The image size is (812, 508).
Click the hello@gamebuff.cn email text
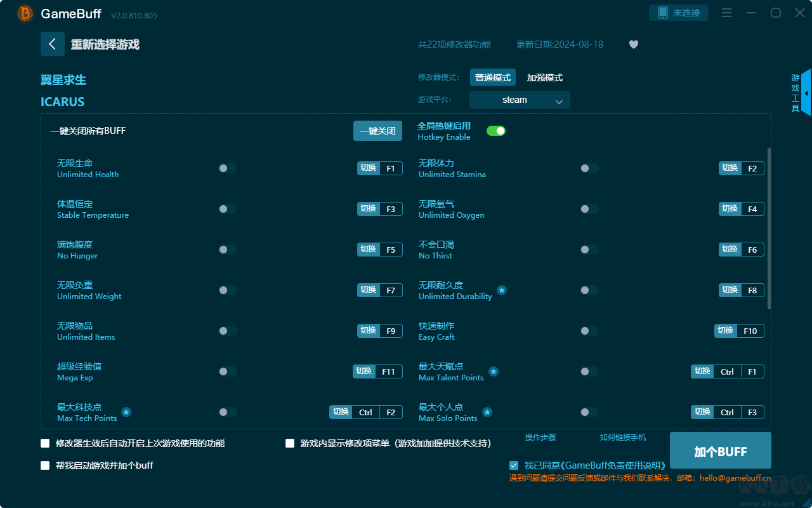[735, 478]
